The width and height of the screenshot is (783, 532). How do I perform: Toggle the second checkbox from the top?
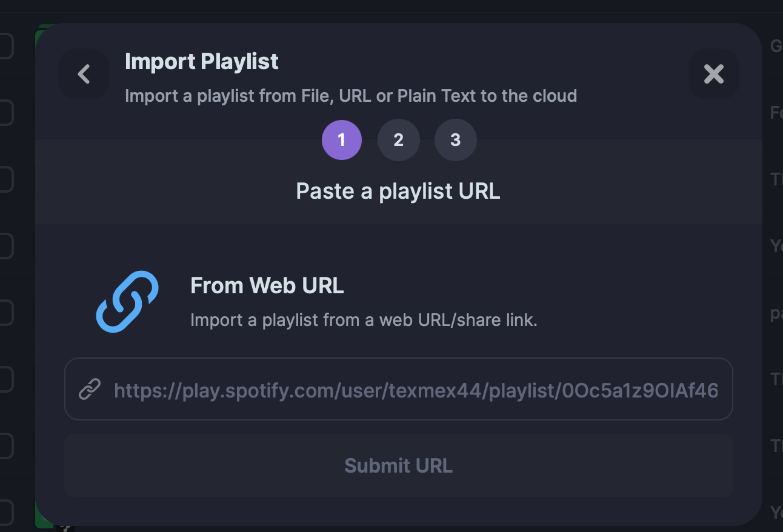pos(5,113)
